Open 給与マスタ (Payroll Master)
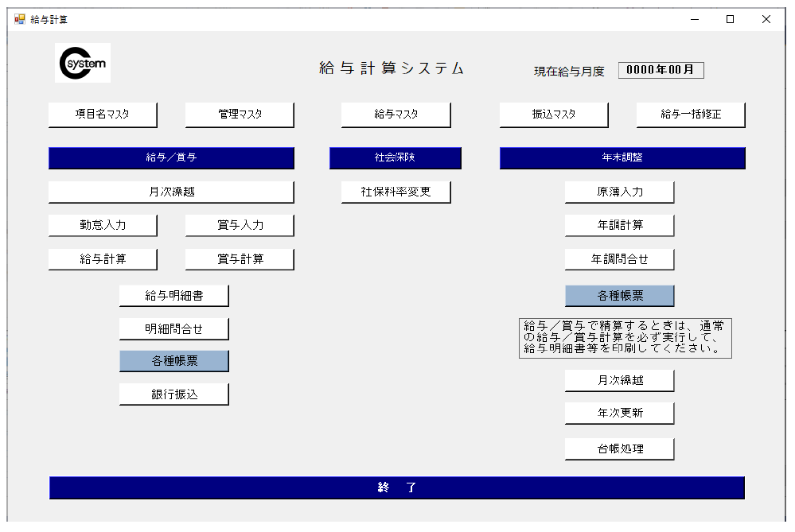Image resolution: width=795 pixels, height=532 pixels. (395, 115)
